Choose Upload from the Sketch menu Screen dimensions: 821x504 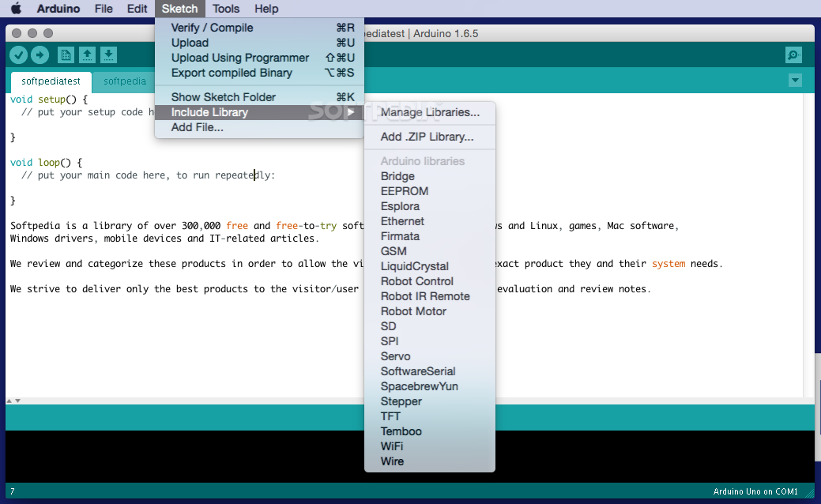pos(259,43)
